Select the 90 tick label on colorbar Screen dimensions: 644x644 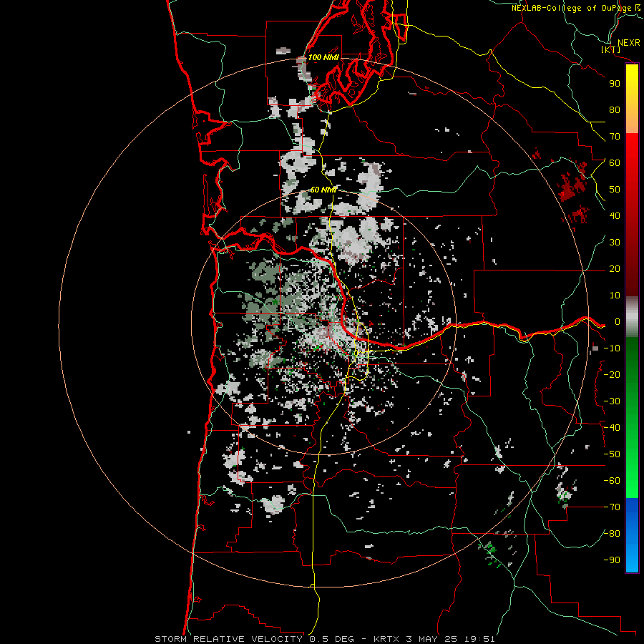click(615, 84)
